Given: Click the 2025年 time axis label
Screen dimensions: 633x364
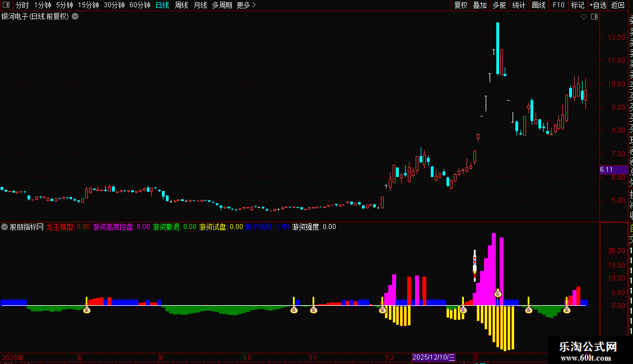Looking at the screenshot, I should coord(13,357).
